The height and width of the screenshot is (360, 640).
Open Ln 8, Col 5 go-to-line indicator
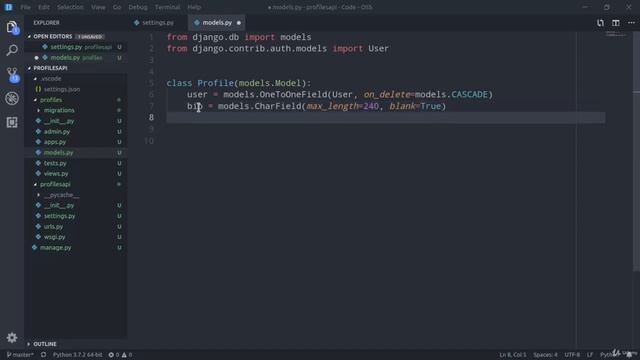click(x=513, y=355)
